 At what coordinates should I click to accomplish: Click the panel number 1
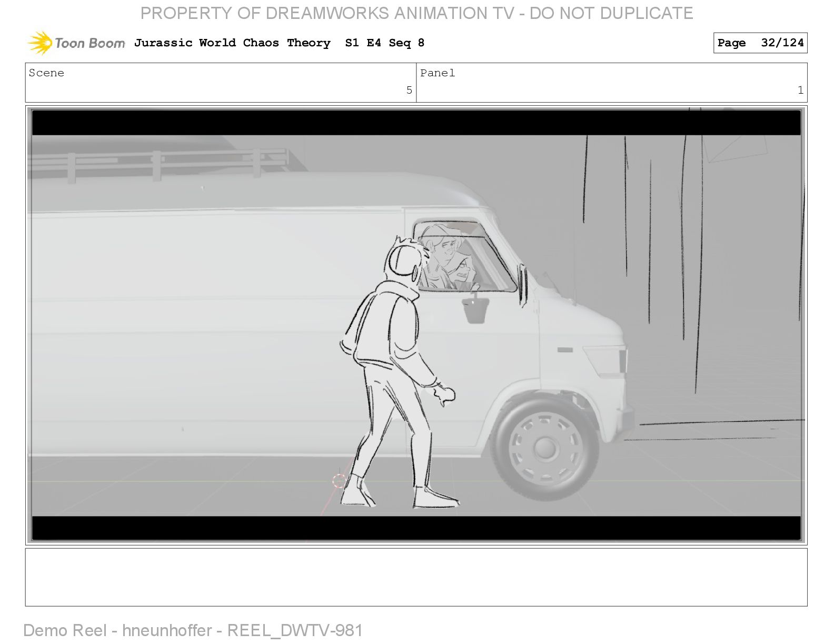(x=800, y=90)
